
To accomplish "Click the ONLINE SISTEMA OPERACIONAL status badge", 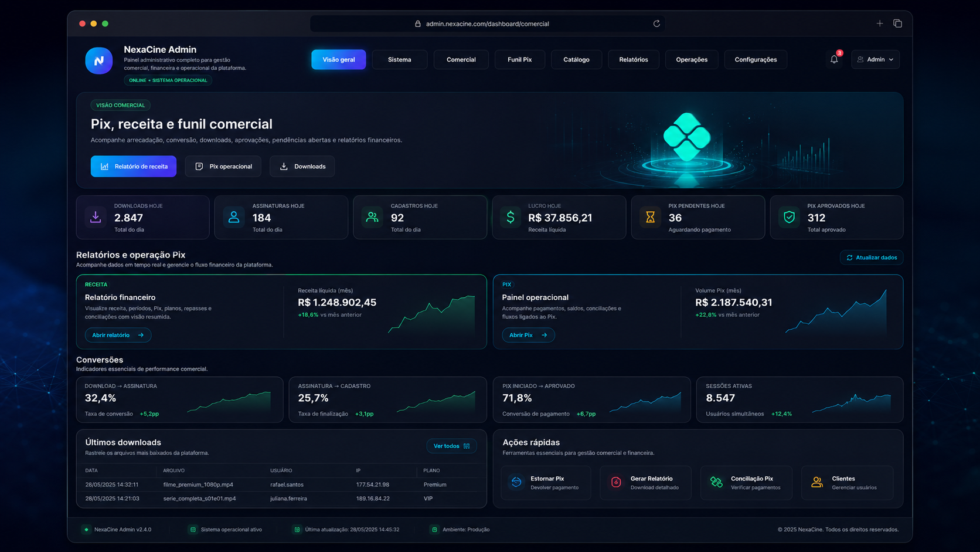I will coord(168,80).
